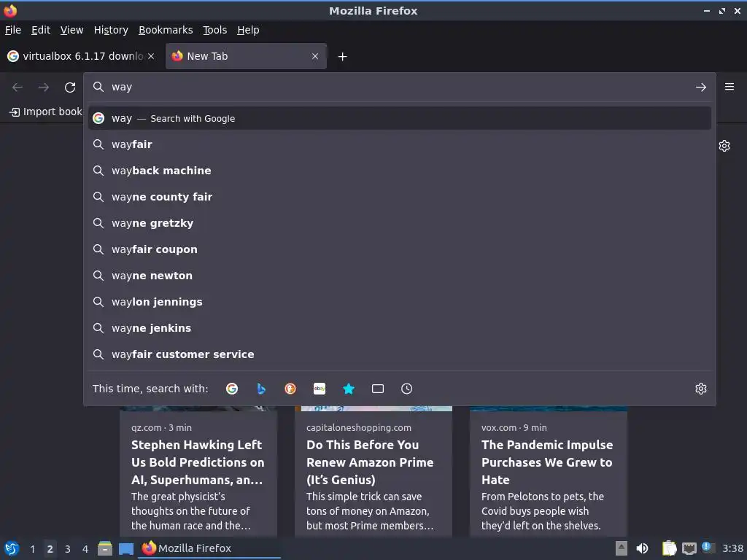Open the Pandemic Impulse Purchases article
Screen dimensions: 747x560
[x=549, y=472]
